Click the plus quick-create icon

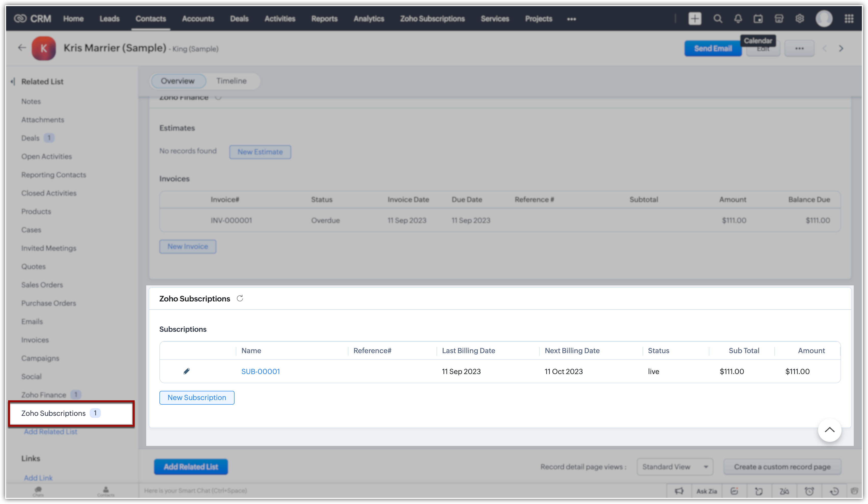(x=694, y=19)
